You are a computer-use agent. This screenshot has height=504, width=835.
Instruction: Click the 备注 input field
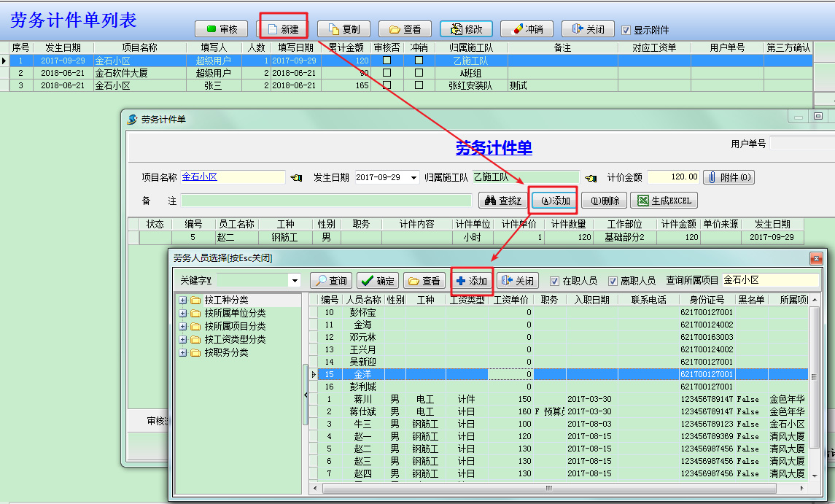point(326,201)
